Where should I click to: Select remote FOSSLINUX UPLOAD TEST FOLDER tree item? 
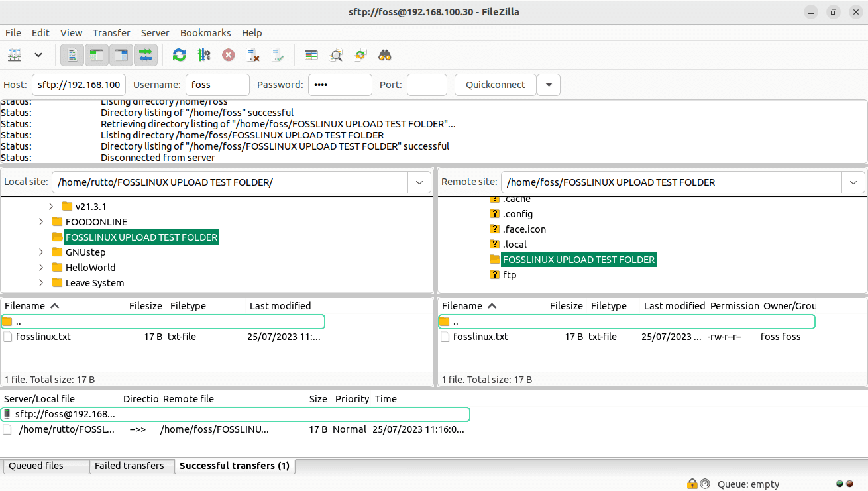click(578, 260)
